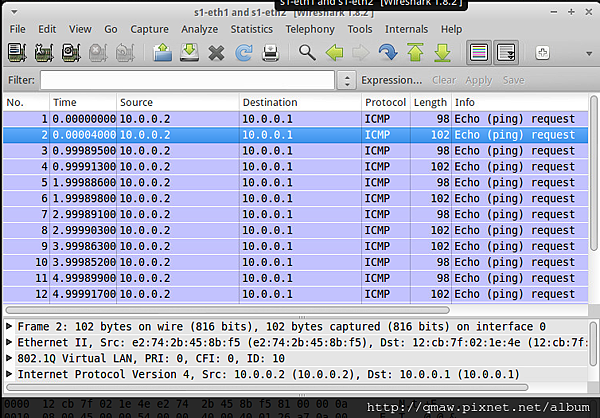This screenshot has height=418, width=600.
Task: Sort packets by the Protocol column header
Action: 385,102
